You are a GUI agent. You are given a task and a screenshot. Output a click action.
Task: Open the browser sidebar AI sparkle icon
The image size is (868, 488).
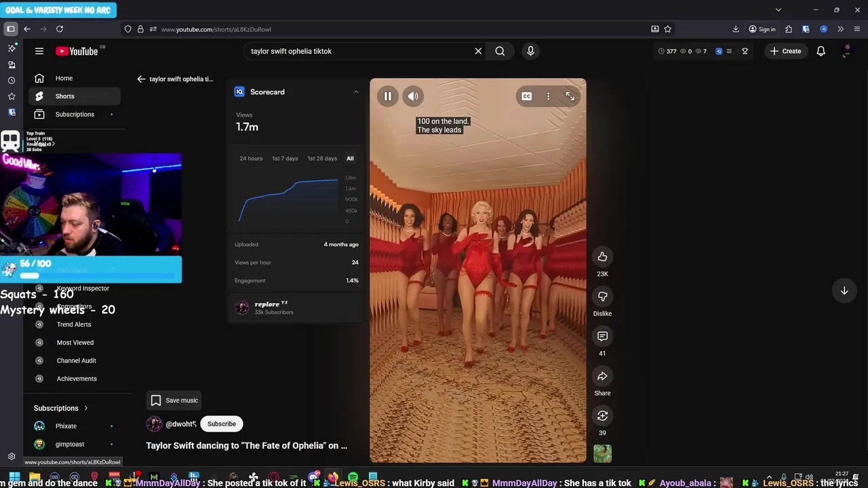pyautogui.click(x=12, y=48)
